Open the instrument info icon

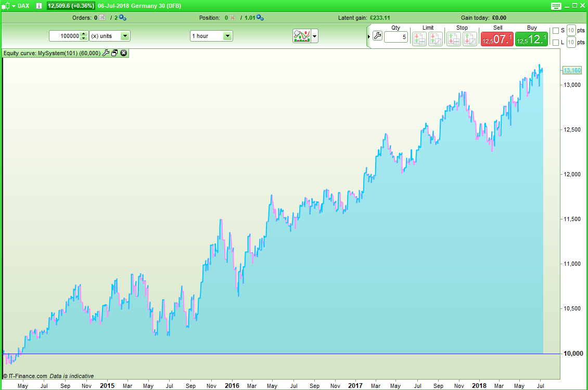(x=39, y=6)
